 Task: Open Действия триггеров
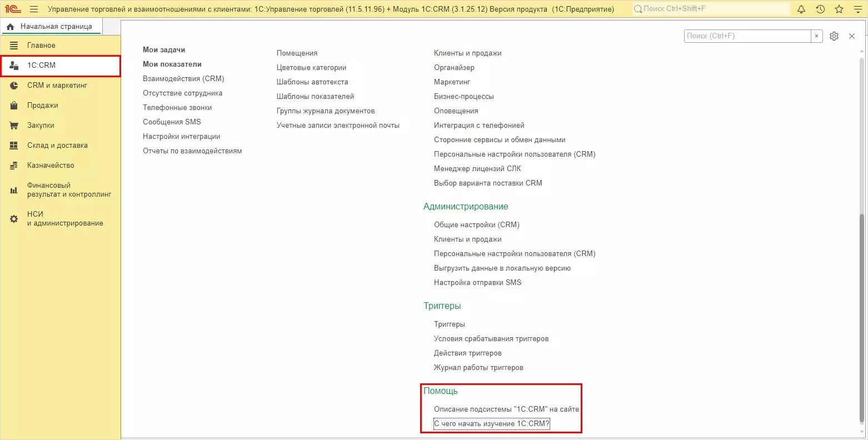[468, 353]
